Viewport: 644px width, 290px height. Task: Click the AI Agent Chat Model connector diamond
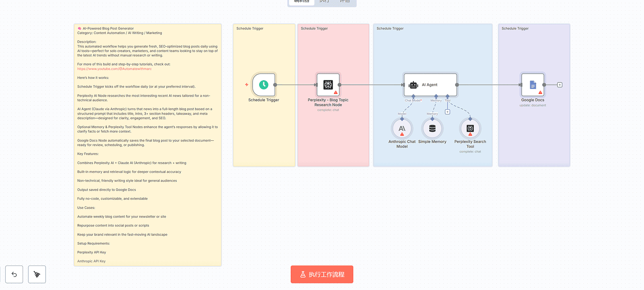pos(413,96)
